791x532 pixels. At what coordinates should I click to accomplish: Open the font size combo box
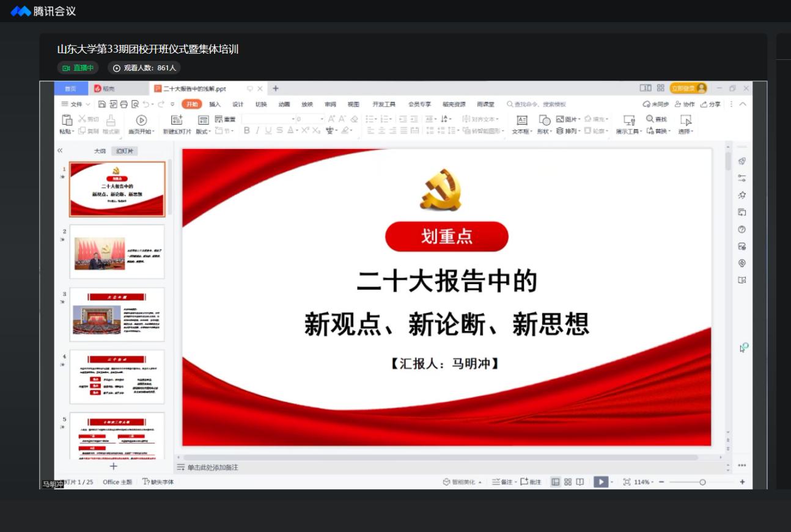coord(311,119)
